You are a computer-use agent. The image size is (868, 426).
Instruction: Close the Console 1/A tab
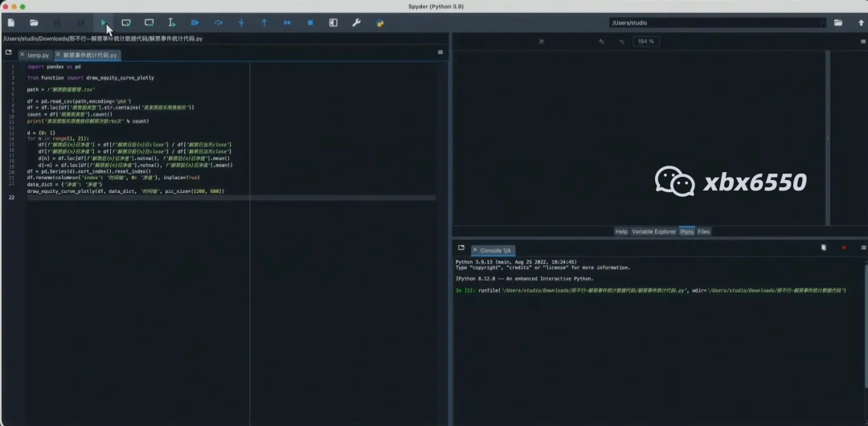coord(474,251)
